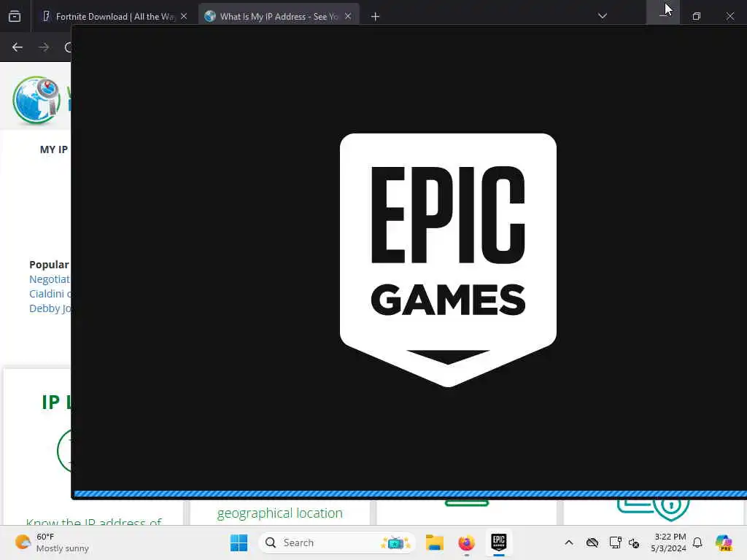Click the WhatIsMyIP globe logo
Viewport: 747px width, 560px height.
[x=36, y=100]
